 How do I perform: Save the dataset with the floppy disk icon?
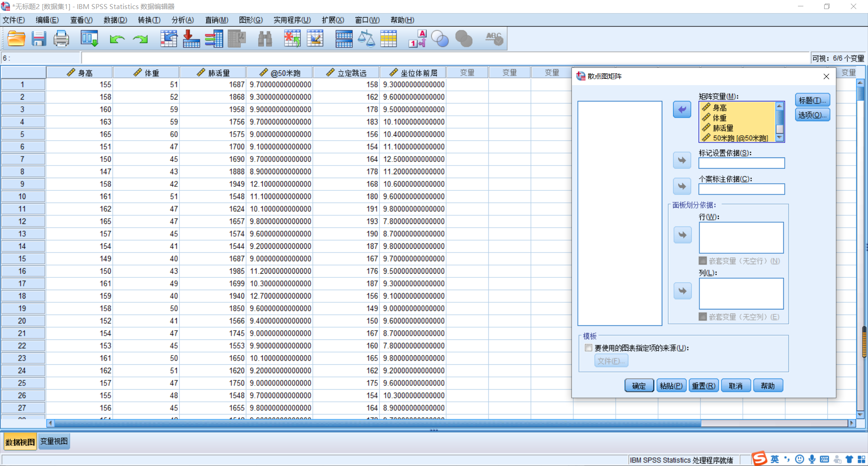click(39, 39)
